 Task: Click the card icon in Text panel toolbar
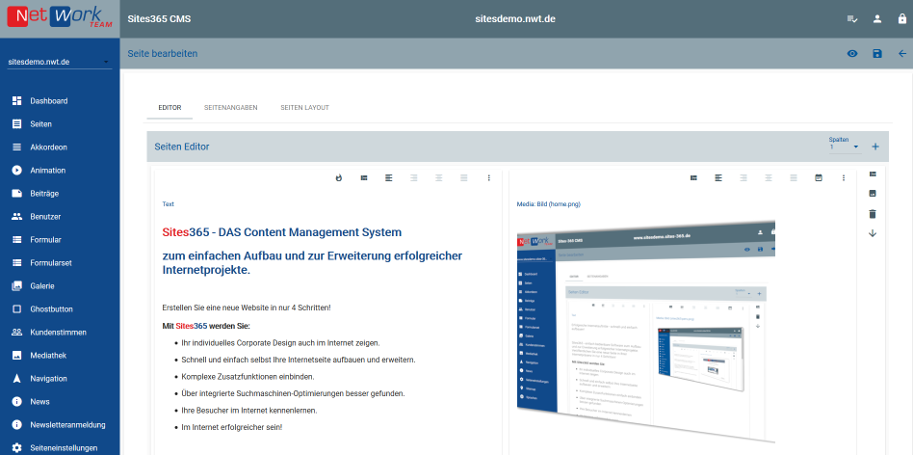click(x=364, y=178)
